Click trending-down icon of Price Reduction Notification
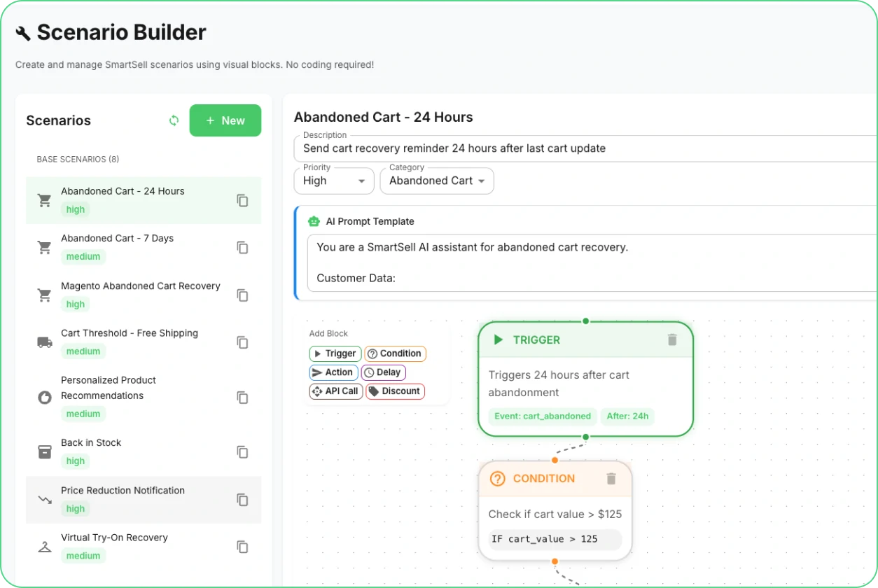The image size is (878, 588). [x=45, y=500]
